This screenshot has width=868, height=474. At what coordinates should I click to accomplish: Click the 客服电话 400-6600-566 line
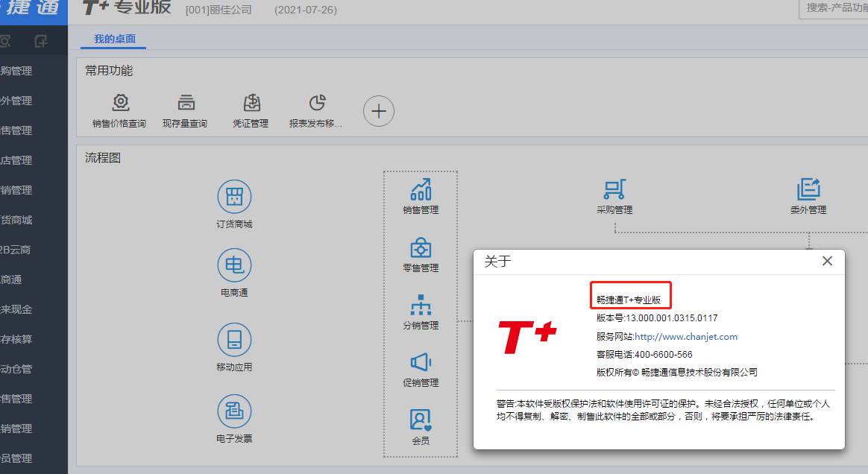click(644, 355)
